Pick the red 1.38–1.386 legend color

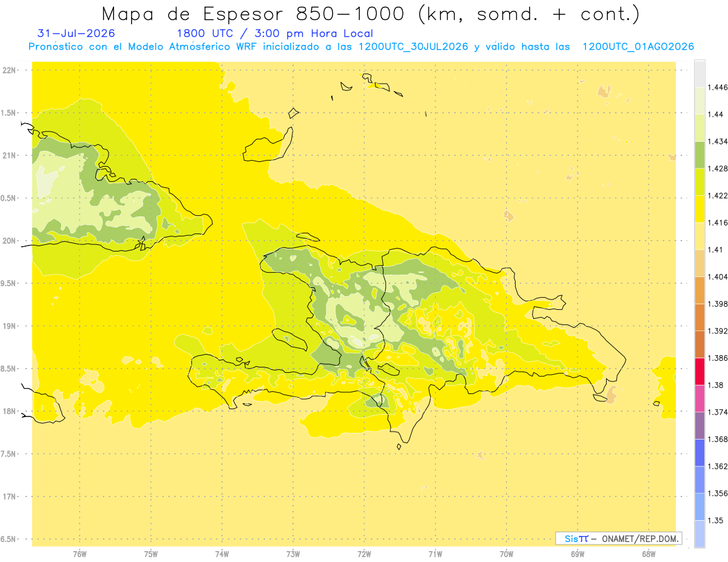(x=699, y=371)
